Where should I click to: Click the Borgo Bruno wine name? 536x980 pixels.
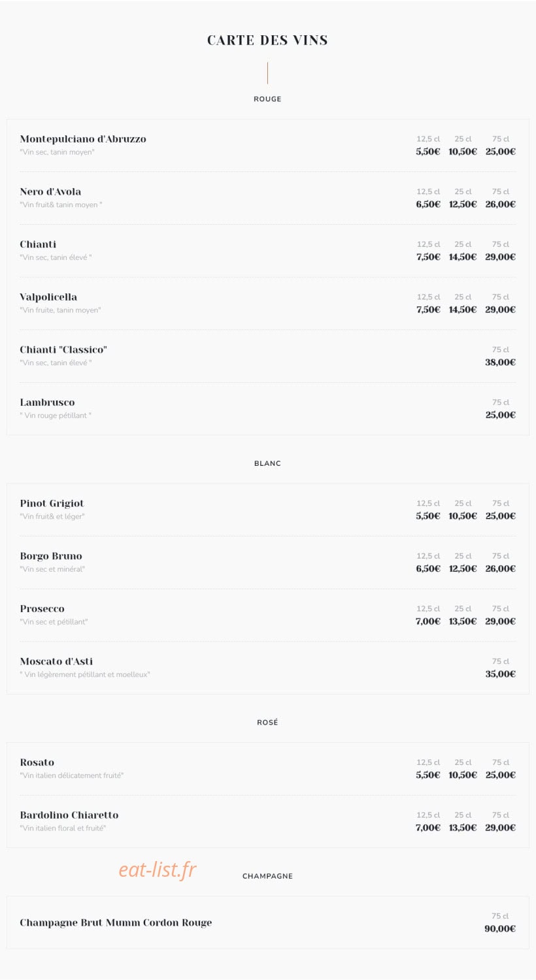(51, 556)
